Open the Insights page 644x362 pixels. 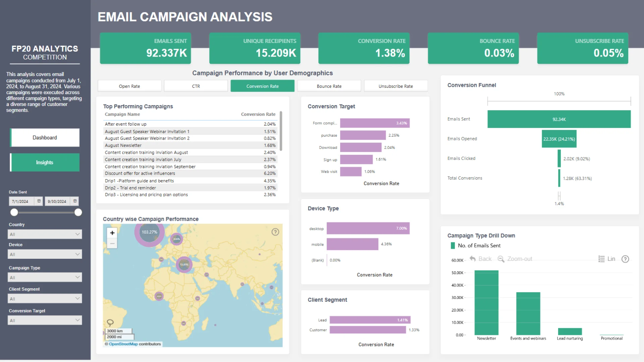tap(45, 163)
